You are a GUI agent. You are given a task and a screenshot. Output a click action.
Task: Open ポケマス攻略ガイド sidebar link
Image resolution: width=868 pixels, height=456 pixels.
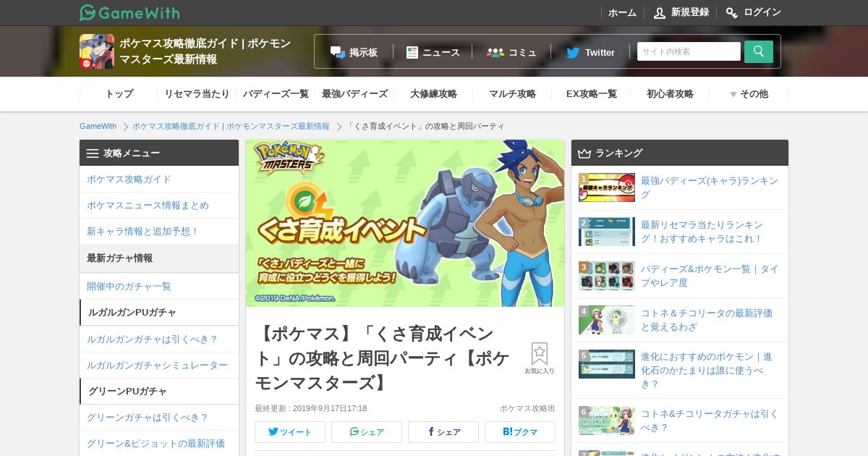pyautogui.click(x=159, y=180)
